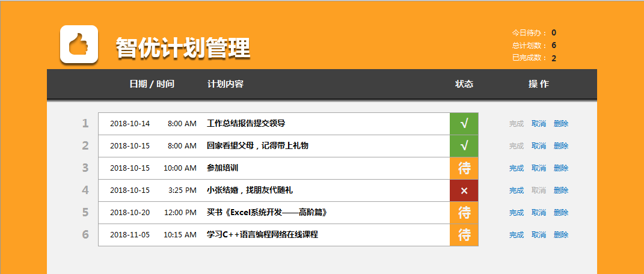Click 待 status badge for 学习C++ row

[464, 235]
